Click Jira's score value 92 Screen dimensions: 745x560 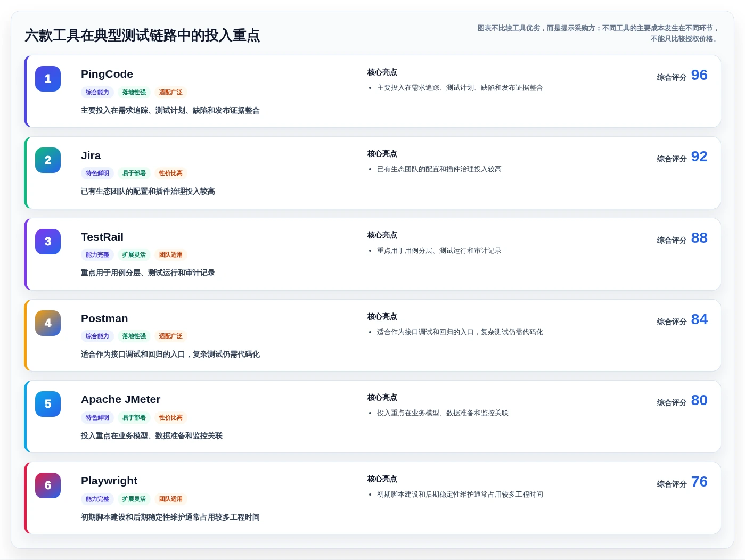[x=699, y=157]
